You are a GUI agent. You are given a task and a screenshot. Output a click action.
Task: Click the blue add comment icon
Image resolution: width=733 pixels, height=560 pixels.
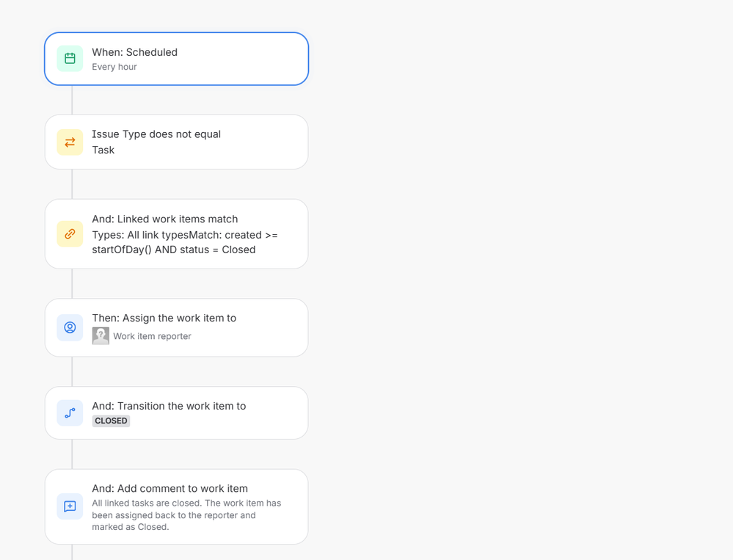(70, 506)
